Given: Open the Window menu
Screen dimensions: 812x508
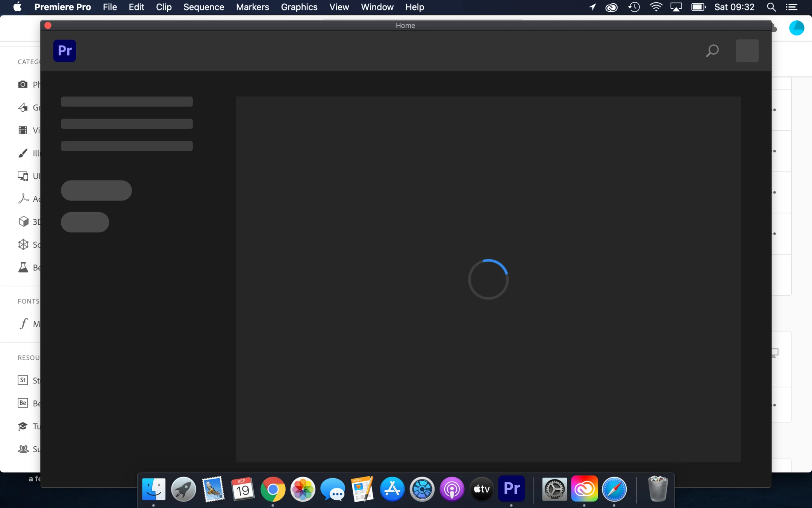Looking at the screenshot, I should [377, 7].
